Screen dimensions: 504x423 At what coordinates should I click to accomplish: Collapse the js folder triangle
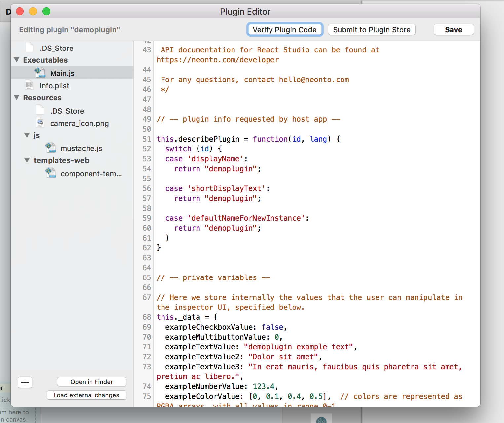click(27, 135)
